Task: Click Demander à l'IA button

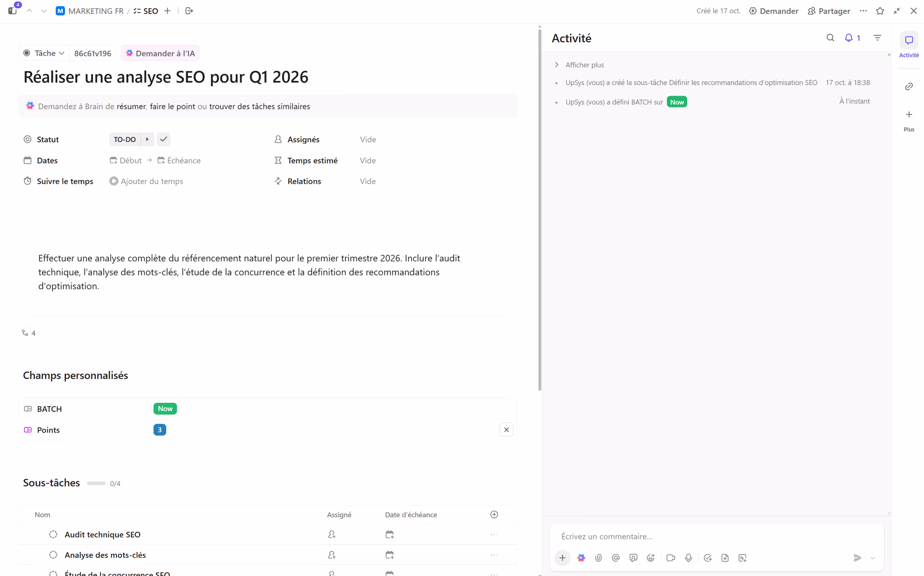Action: pyautogui.click(x=160, y=53)
